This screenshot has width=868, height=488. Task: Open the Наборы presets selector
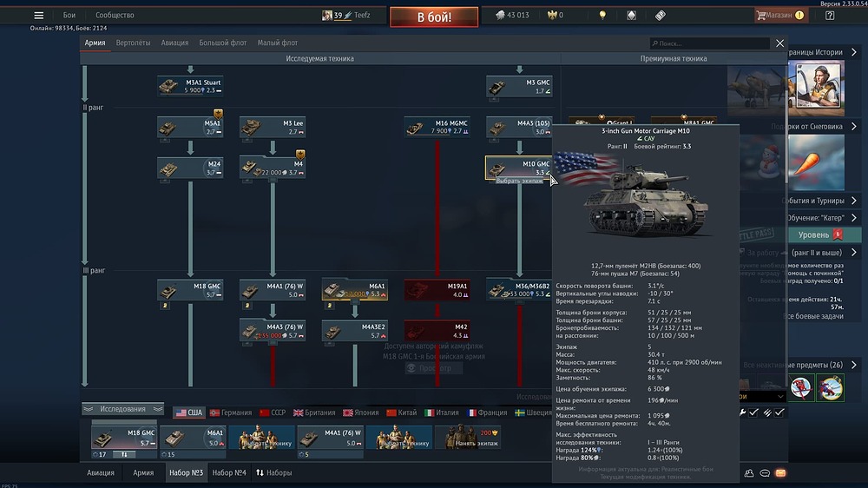pos(273,472)
